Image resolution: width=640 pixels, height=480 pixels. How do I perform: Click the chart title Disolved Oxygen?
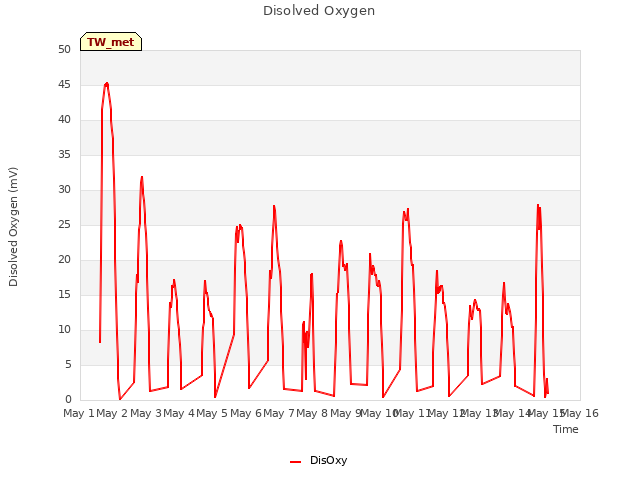click(x=319, y=11)
